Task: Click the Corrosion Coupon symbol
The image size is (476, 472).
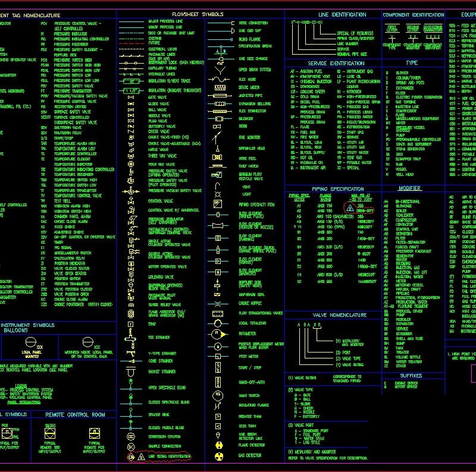Action: pos(131,437)
